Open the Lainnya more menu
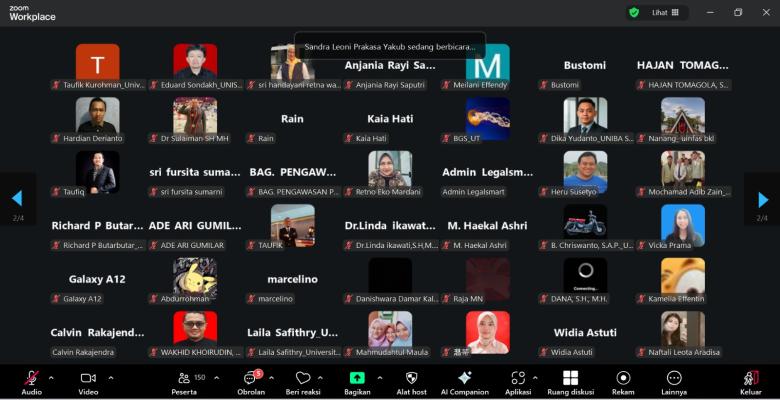This screenshot has height=400, width=780. pos(674,378)
